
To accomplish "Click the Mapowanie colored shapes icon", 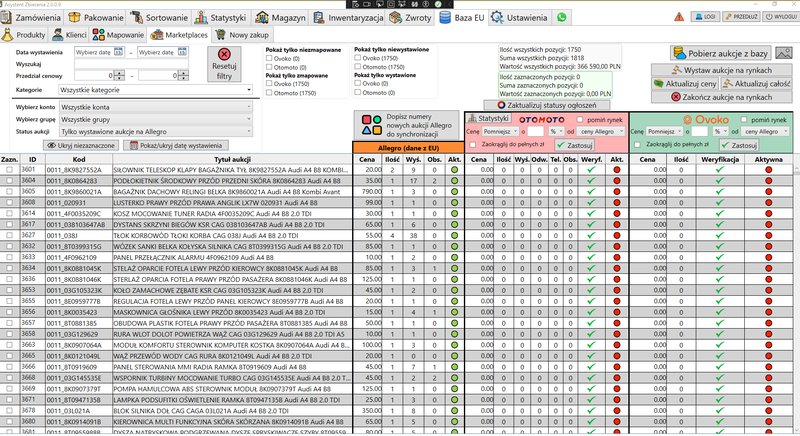I will pos(98,35).
